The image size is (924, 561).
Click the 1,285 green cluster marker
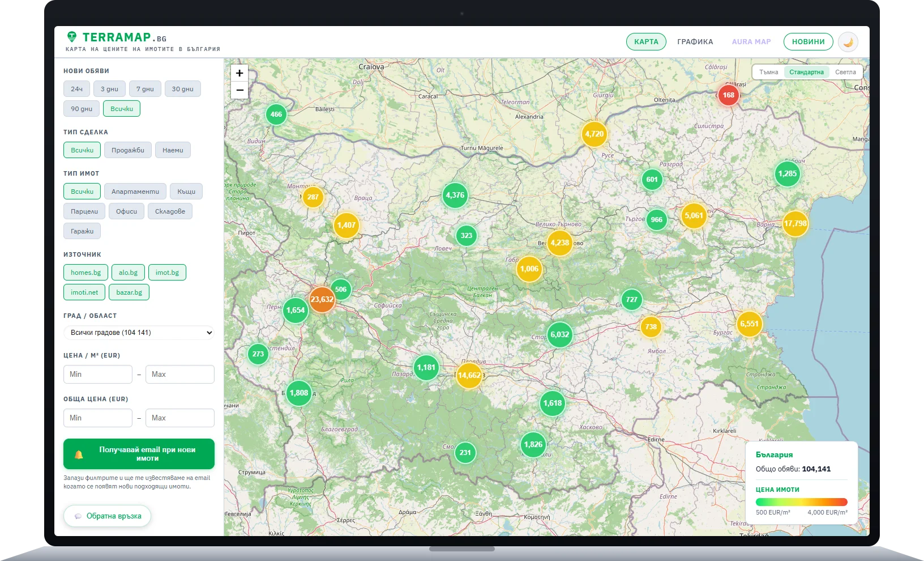coord(788,173)
